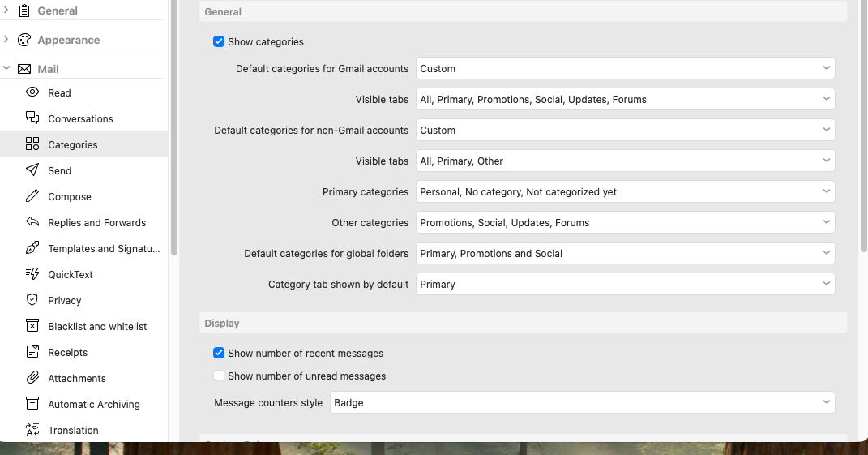Click the paper plane Send icon

coord(32,170)
